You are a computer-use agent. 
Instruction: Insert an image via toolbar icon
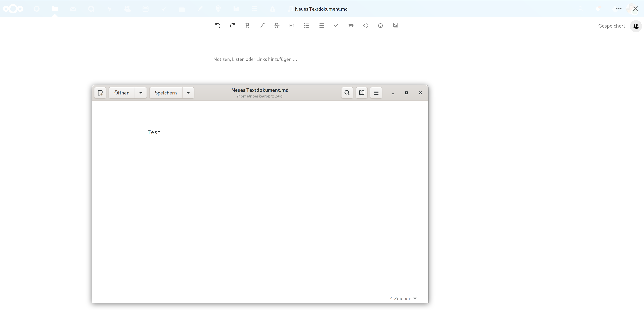pyautogui.click(x=395, y=26)
